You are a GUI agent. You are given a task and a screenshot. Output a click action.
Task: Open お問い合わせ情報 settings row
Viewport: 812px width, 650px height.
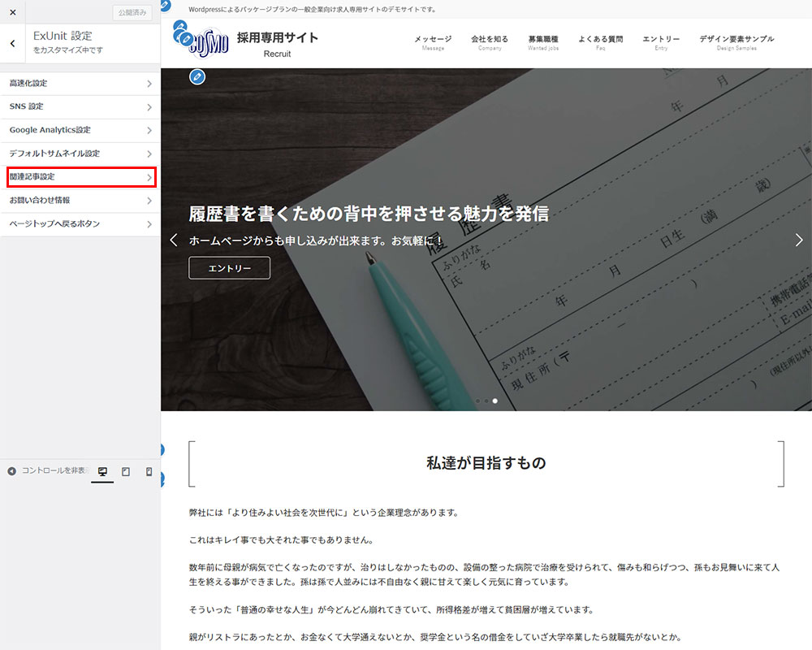tap(80, 201)
